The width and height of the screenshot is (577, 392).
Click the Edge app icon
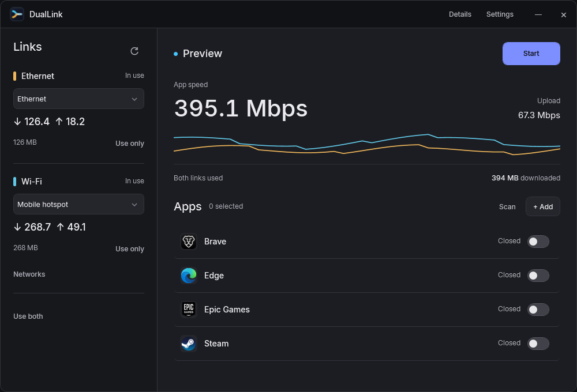tap(189, 276)
